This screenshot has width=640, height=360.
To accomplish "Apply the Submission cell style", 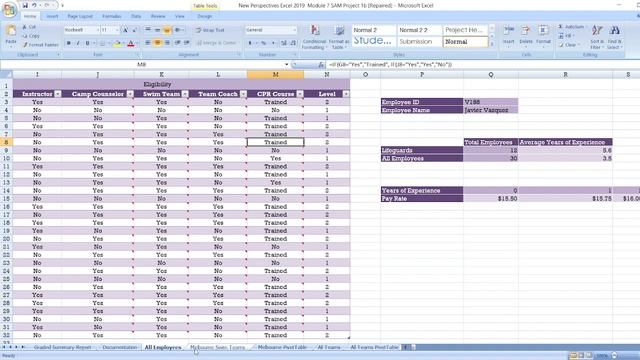I will pyautogui.click(x=420, y=42).
